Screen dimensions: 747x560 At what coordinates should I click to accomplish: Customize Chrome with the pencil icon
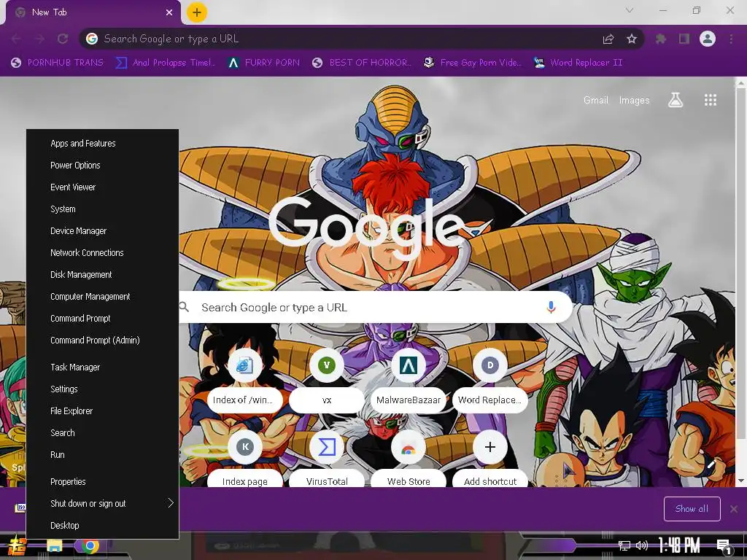pyautogui.click(x=711, y=463)
